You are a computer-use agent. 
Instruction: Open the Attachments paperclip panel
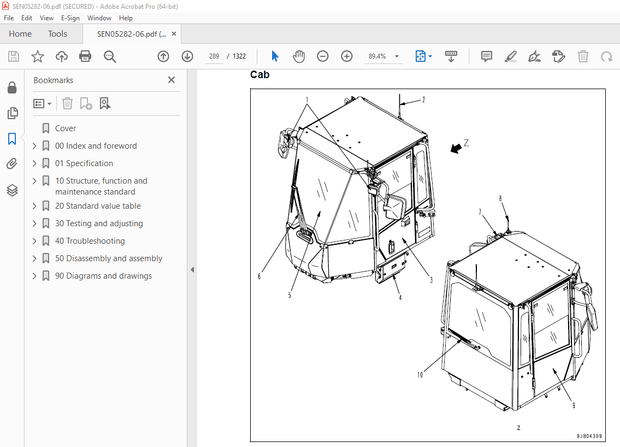point(12,164)
